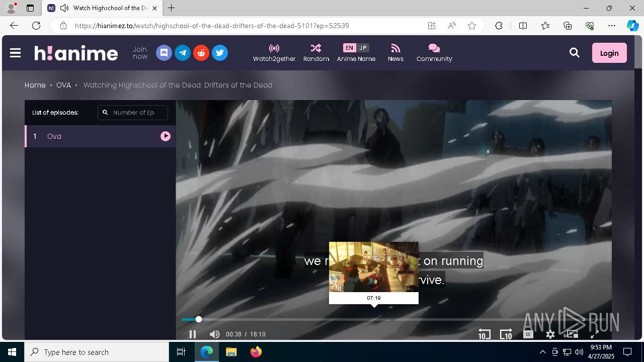Image resolution: width=644 pixels, height=362 pixels.
Task: Open the News section
Action: [x=395, y=53]
